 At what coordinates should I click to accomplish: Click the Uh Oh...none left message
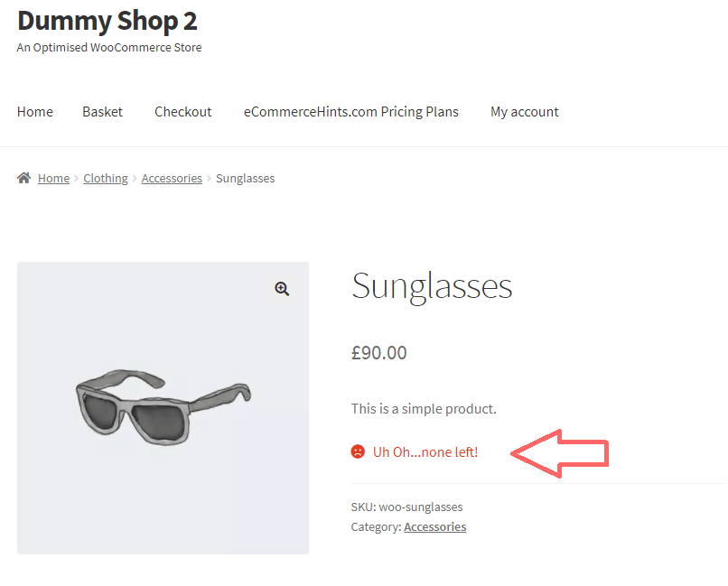tap(425, 451)
